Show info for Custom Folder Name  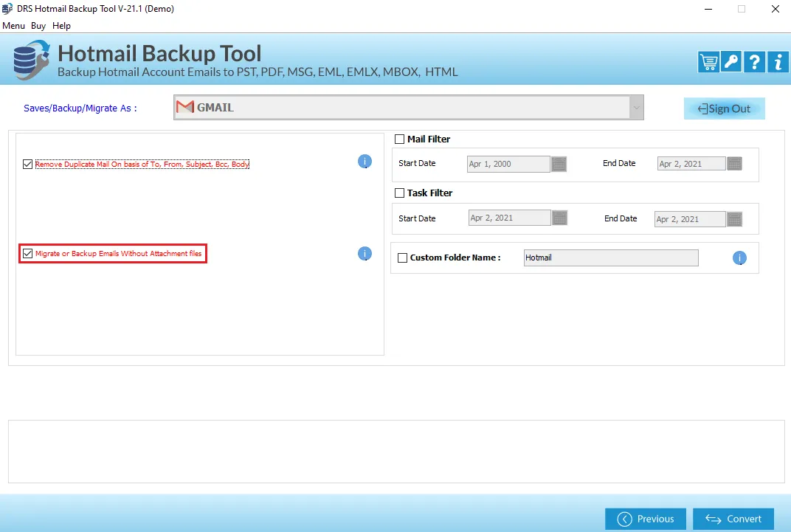739,258
